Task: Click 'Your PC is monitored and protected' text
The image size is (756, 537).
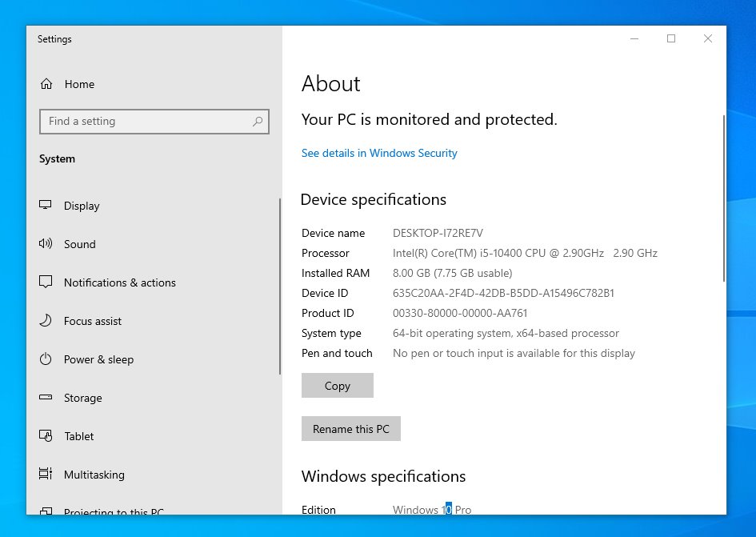Action: 429,119
